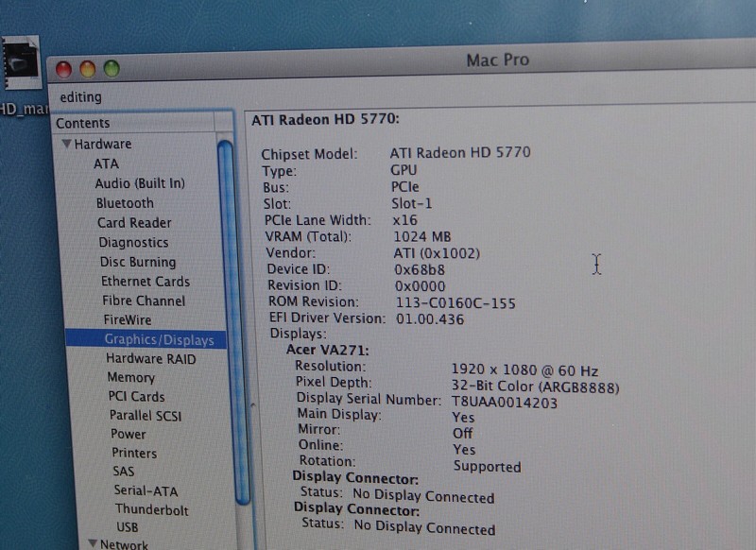The width and height of the screenshot is (756, 550).
Task: Open PCI Cards entry
Action: (x=136, y=396)
